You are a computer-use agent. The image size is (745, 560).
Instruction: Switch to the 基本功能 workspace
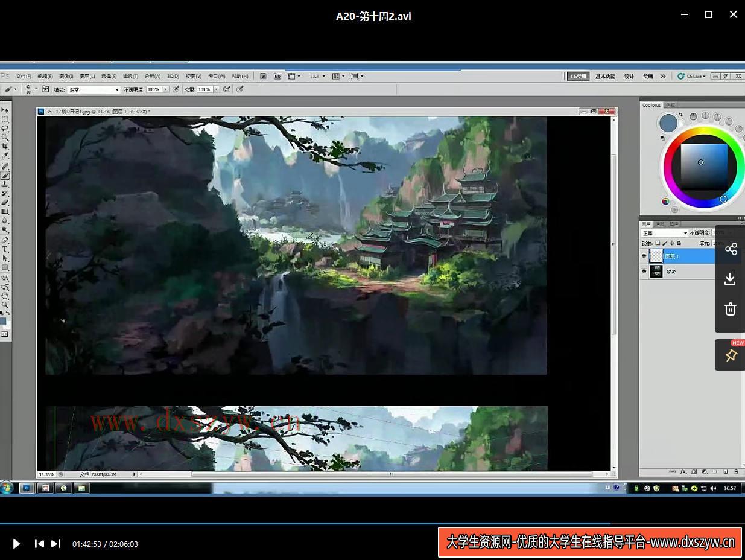pyautogui.click(x=605, y=76)
